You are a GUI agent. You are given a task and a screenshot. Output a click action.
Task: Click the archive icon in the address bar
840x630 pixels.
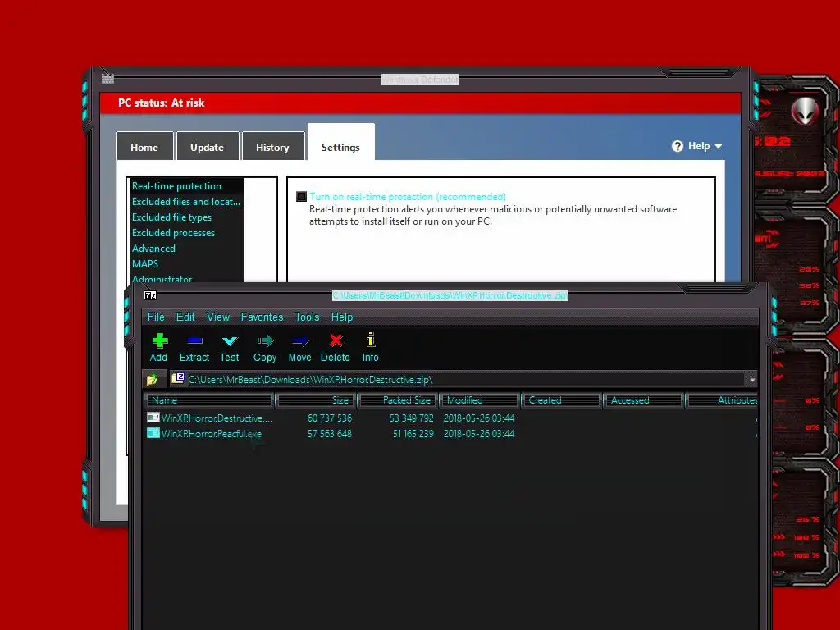coord(178,379)
